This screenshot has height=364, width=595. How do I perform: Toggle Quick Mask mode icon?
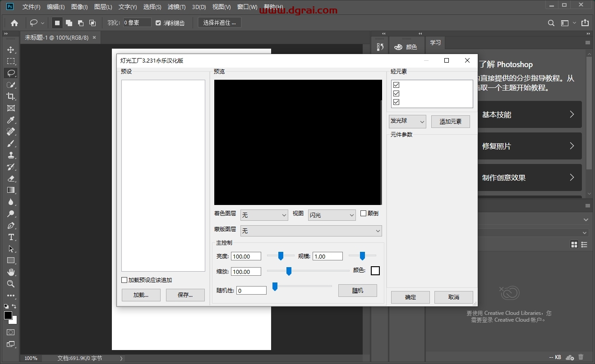11,332
